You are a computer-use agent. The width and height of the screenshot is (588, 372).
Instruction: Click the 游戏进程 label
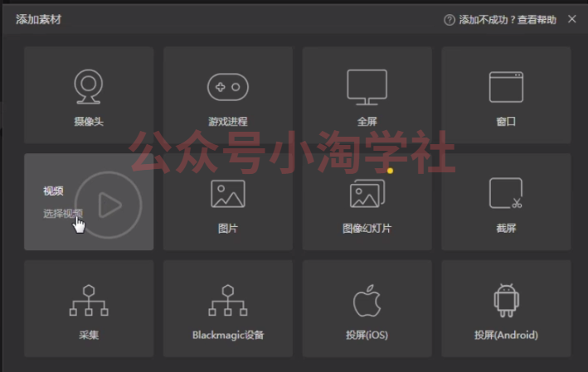point(227,121)
